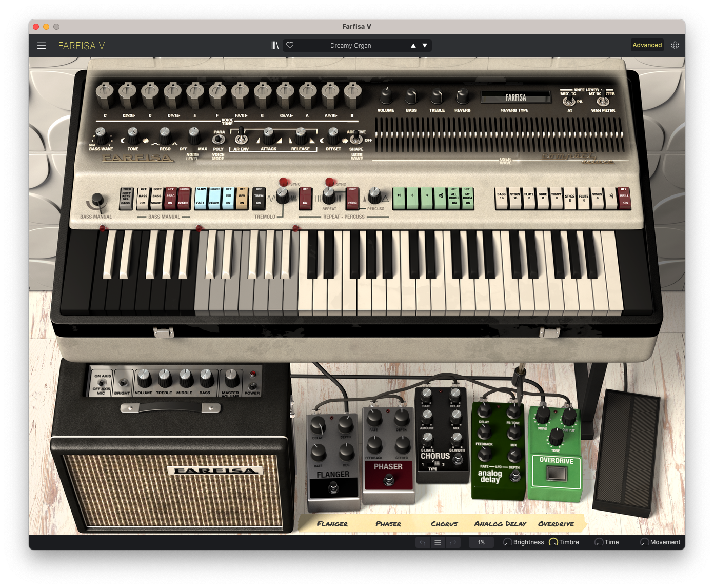The height and width of the screenshot is (588, 714).
Task: Toggle the Trem On/Off rocker switch
Action: tap(259, 198)
